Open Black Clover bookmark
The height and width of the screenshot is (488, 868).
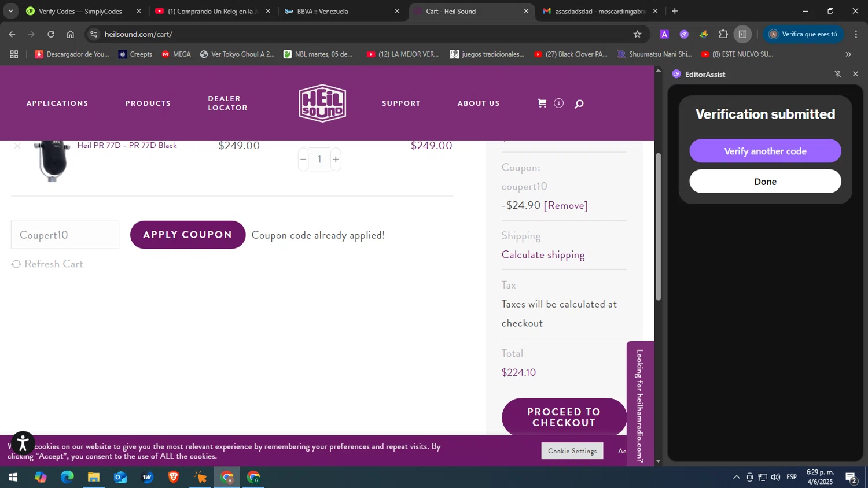[571, 54]
